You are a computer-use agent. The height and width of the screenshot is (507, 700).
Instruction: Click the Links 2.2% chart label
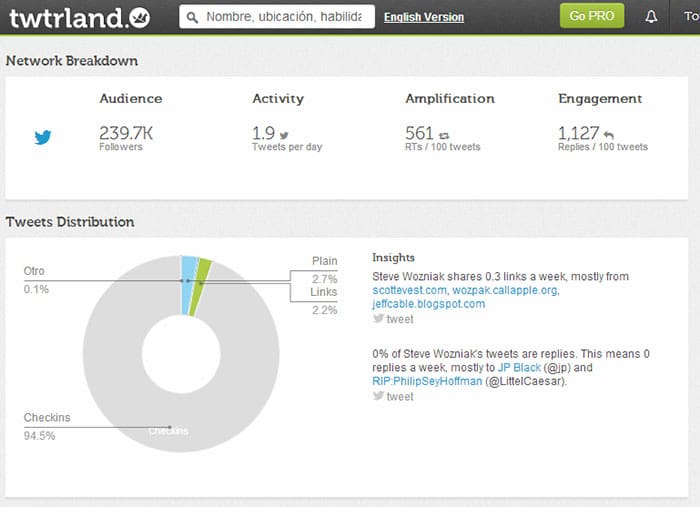(324, 301)
